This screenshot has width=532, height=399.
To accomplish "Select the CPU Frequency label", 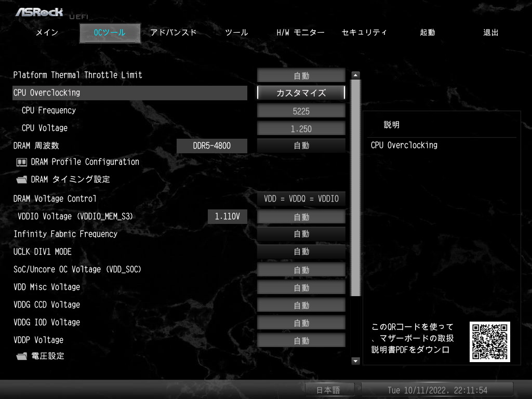I will [49, 110].
